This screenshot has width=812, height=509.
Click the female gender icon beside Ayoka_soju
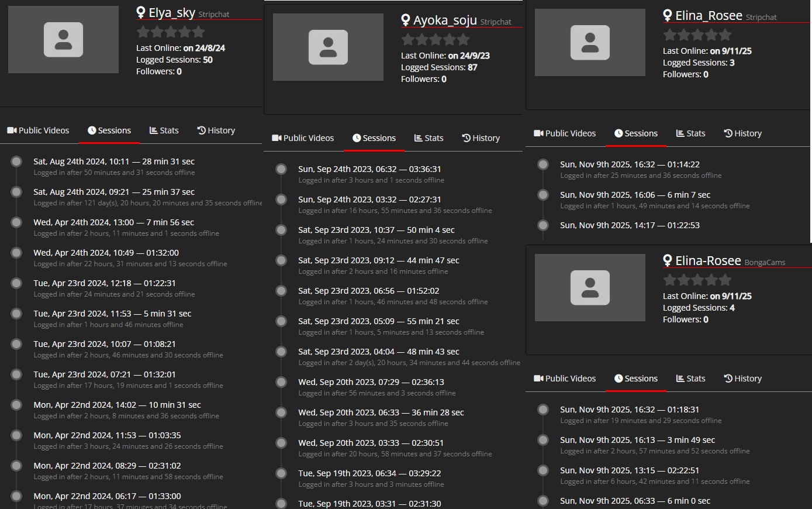[406, 20]
